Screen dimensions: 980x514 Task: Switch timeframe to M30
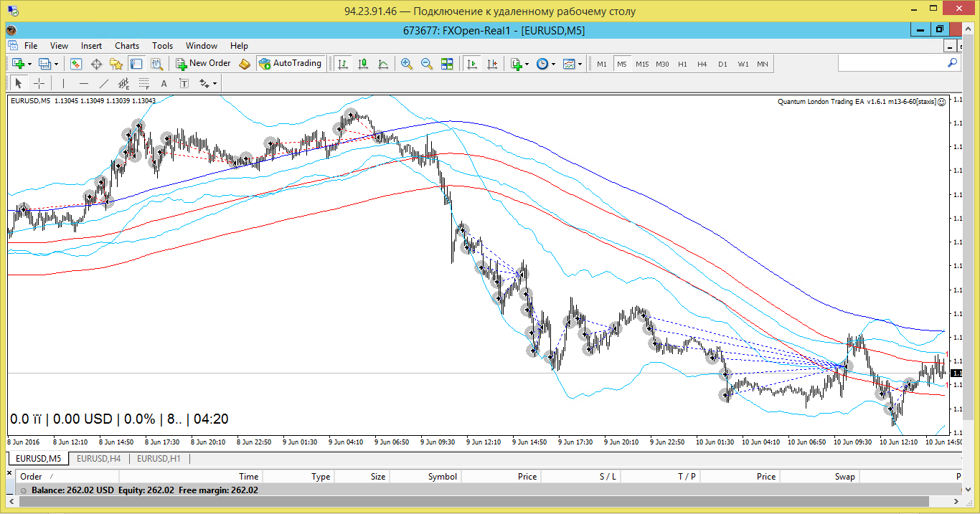(x=662, y=64)
